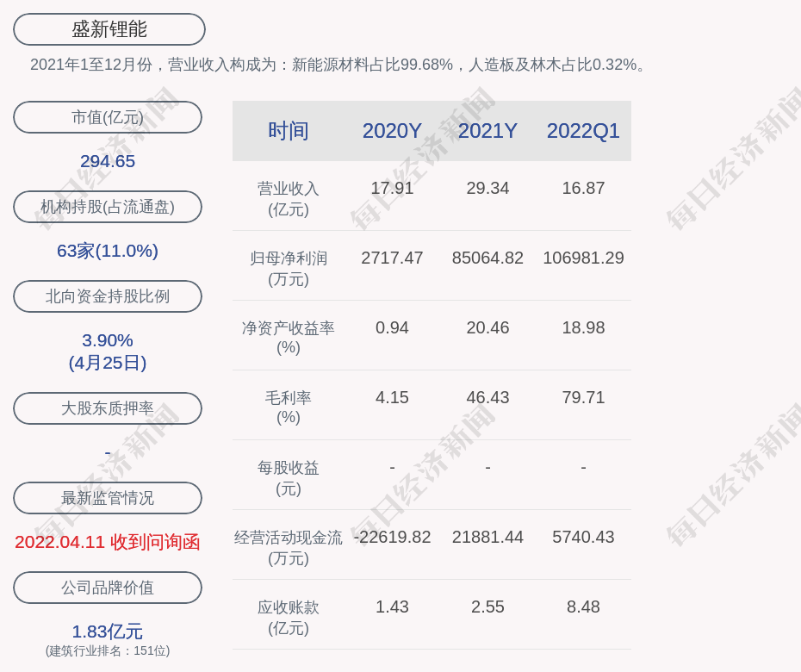Click the gross margin value 79.71
The height and width of the screenshot is (672, 801).
(x=583, y=397)
